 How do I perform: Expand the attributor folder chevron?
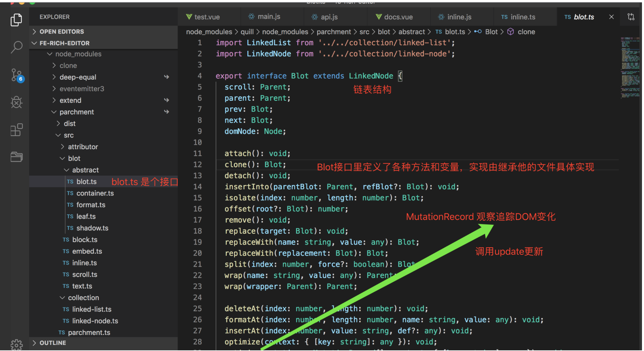(62, 147)
